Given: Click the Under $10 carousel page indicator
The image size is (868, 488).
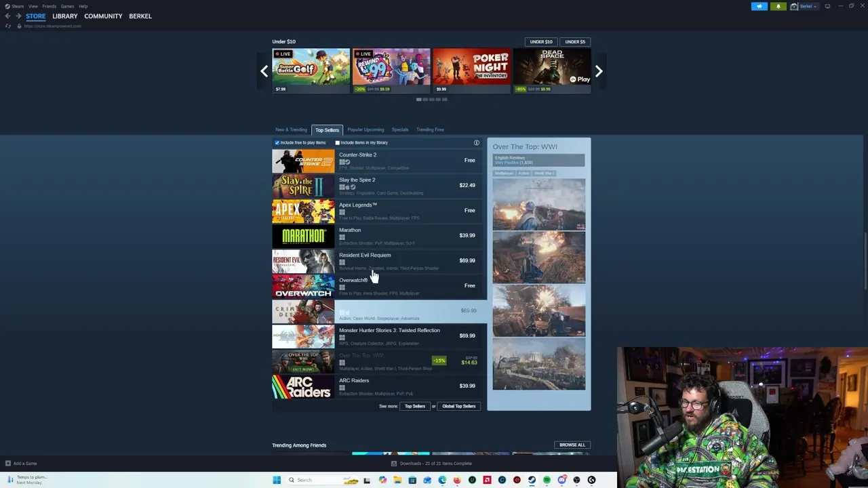Looking at the screenshot, I should [x=431, y=100].
